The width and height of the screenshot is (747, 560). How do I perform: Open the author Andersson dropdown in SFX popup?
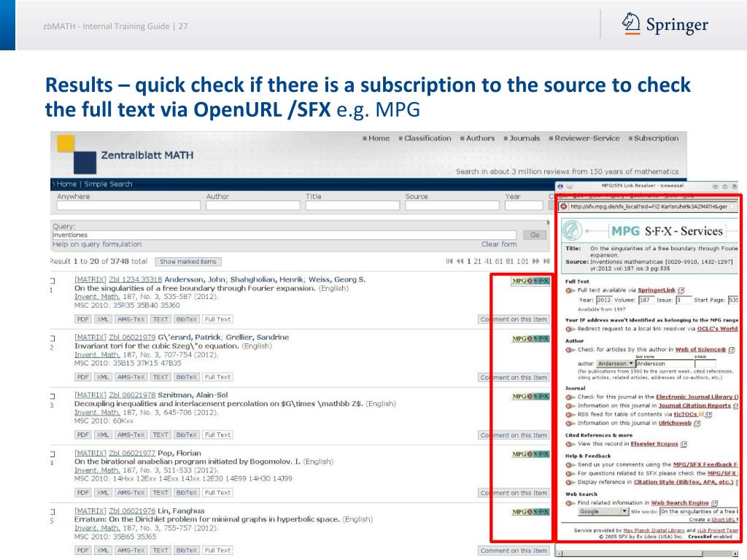point(616,364)
